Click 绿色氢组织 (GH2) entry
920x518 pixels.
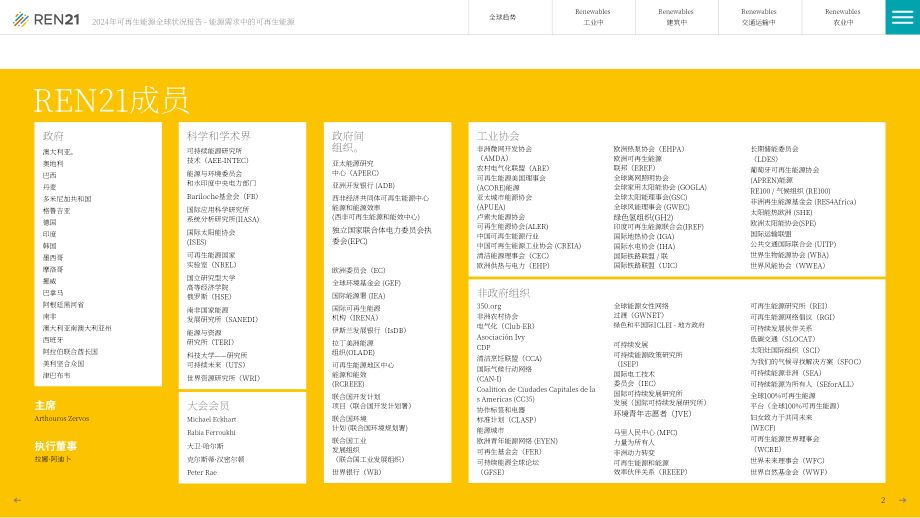click(x=643, y=217)
